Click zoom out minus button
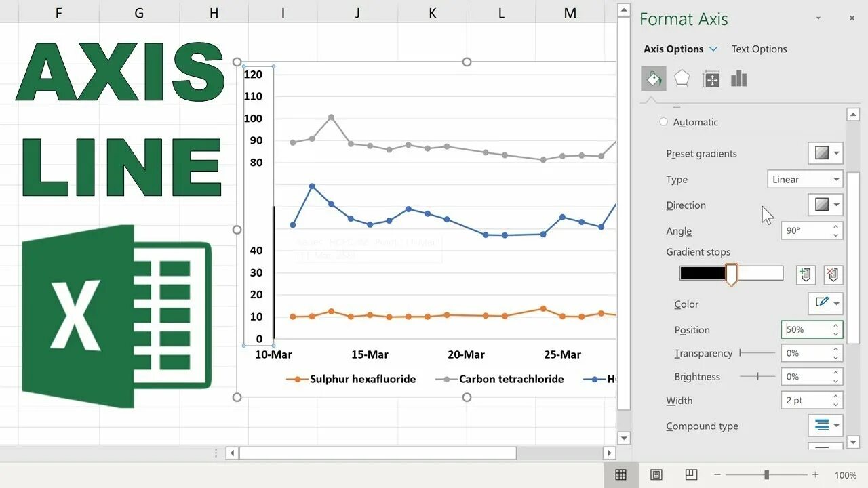The height and width of the screenshot is (488, 868). tap(717, 475)
